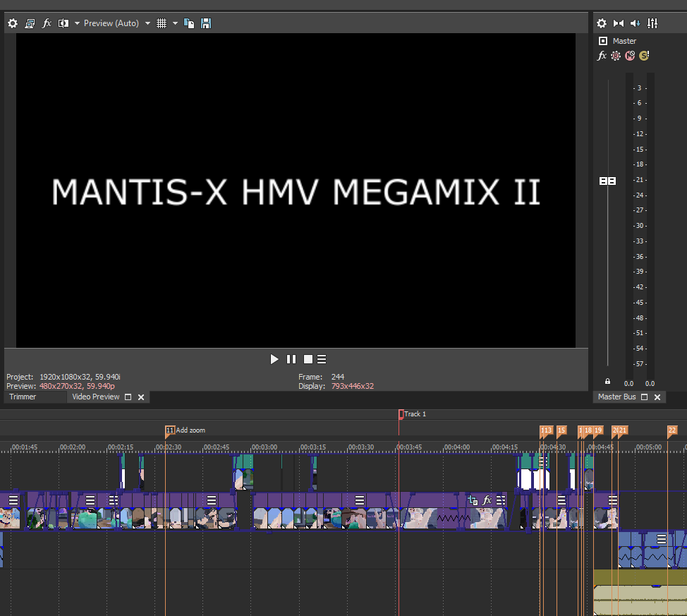The image size is (687, 616).
Task: Click the Frame 244 value
Action: tap(338, 377)
